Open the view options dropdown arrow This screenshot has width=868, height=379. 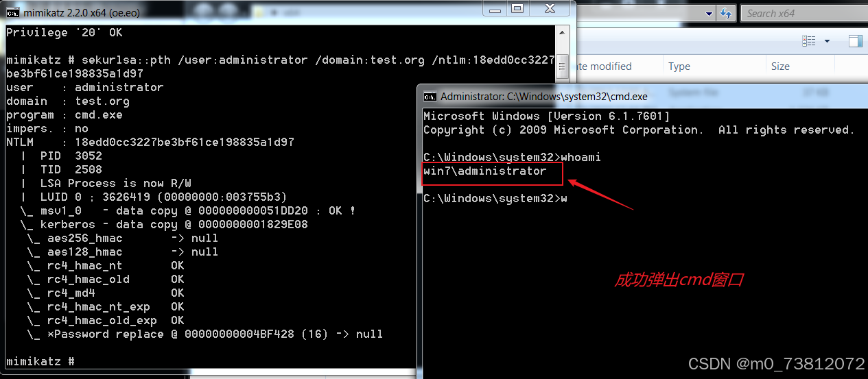point(827,41)
